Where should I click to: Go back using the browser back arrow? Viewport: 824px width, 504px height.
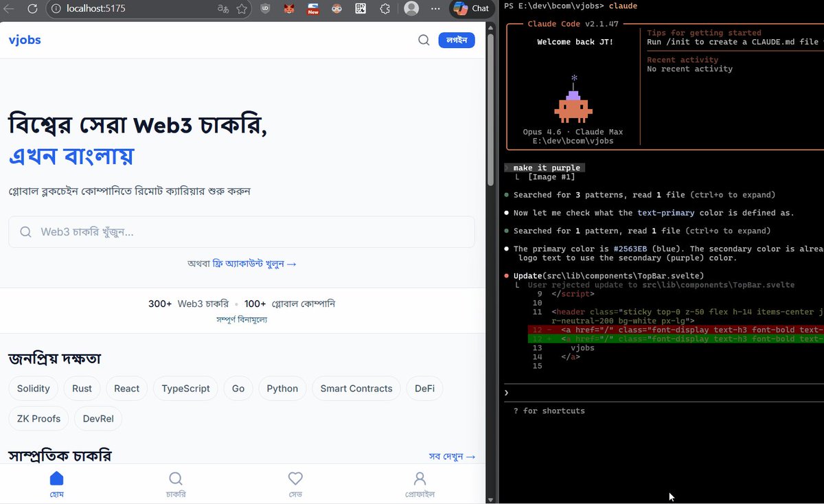click(x=10, y=9)
